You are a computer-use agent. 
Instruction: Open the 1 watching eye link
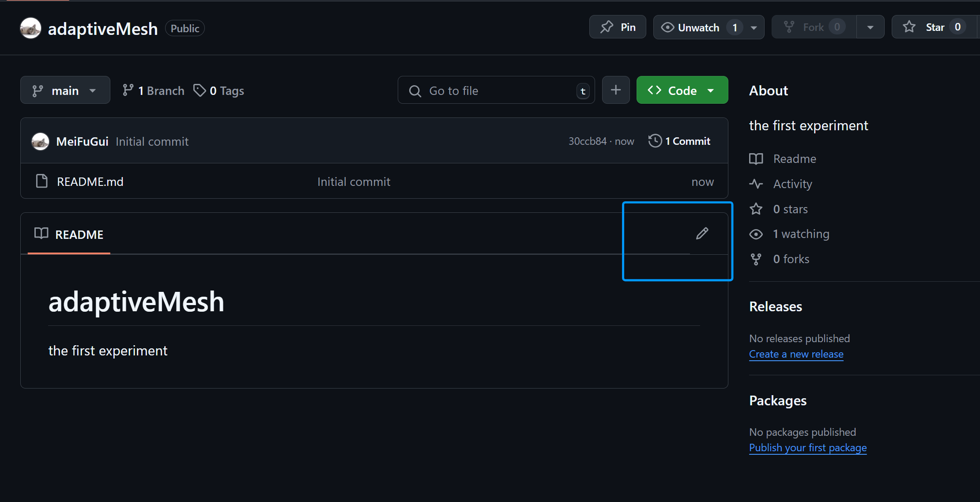(800, 234)
